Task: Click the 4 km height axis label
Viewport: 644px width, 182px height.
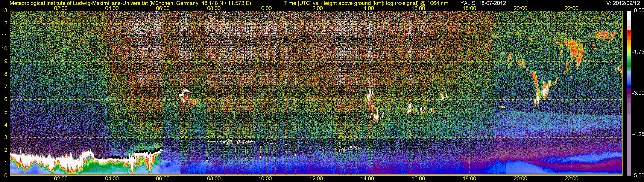Action: pyautogui.click(x=6, y=125)
